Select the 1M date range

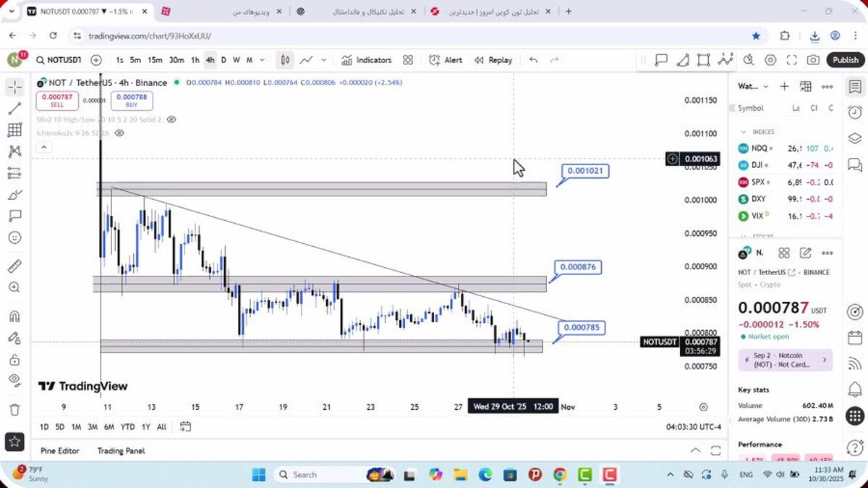76,426
